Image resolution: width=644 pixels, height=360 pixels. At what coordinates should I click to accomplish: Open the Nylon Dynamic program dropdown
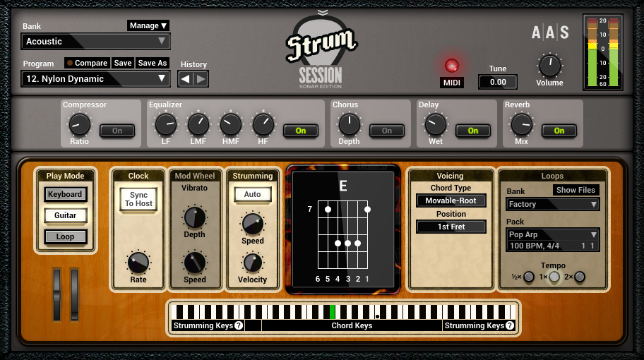96,79
